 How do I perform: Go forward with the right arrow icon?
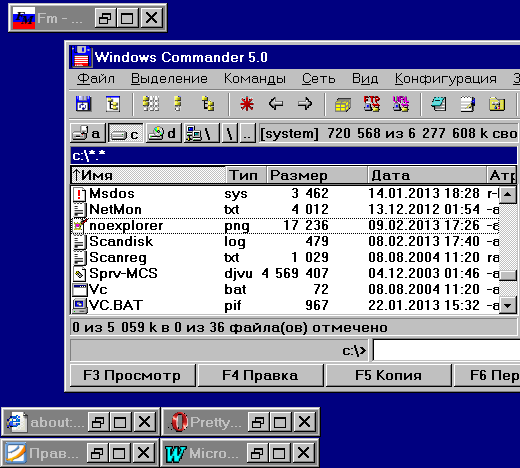coord(305,104)
